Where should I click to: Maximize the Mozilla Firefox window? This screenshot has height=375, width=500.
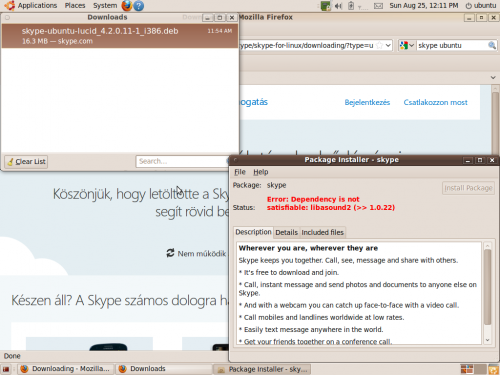481,18
